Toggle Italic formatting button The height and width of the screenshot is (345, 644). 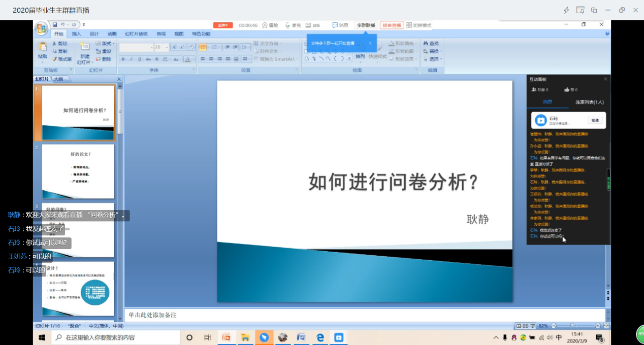pyautogui.click(x=132, y=59)
